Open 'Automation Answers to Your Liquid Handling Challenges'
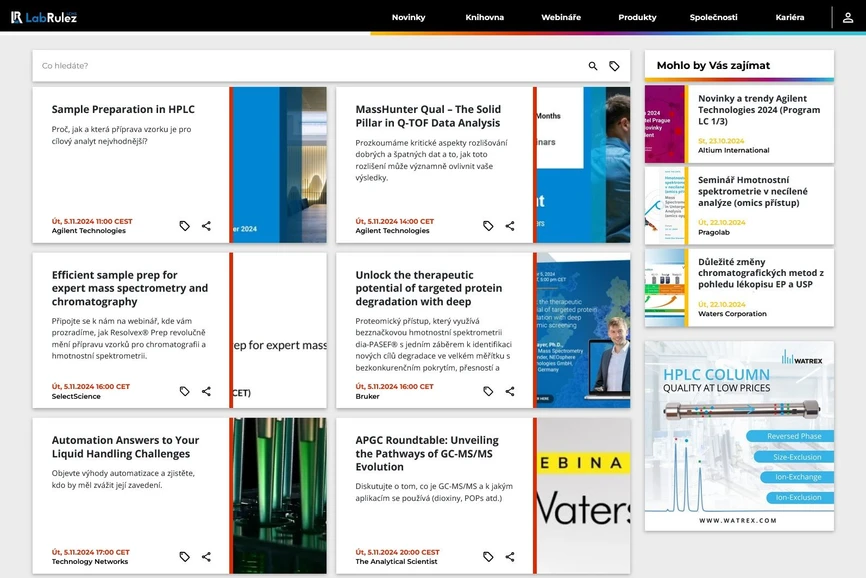Image resolution: width=866 pixels, height=578 pixels. [125, 447]
